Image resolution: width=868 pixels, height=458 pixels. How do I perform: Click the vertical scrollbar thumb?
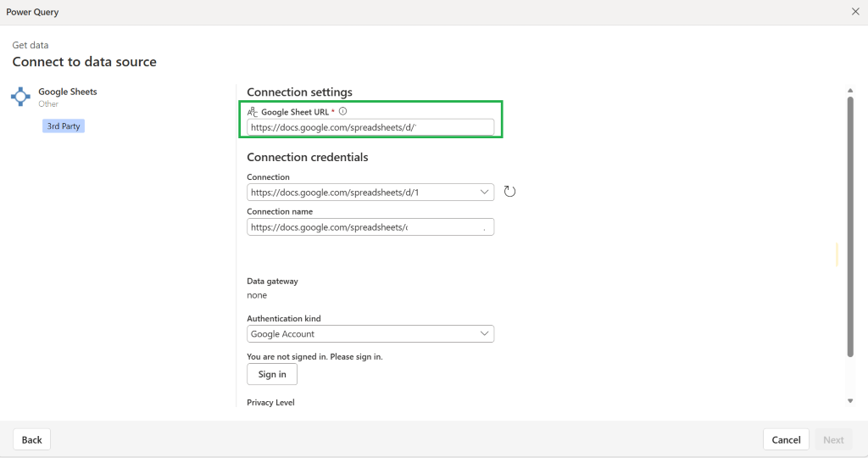pos(850,227)
